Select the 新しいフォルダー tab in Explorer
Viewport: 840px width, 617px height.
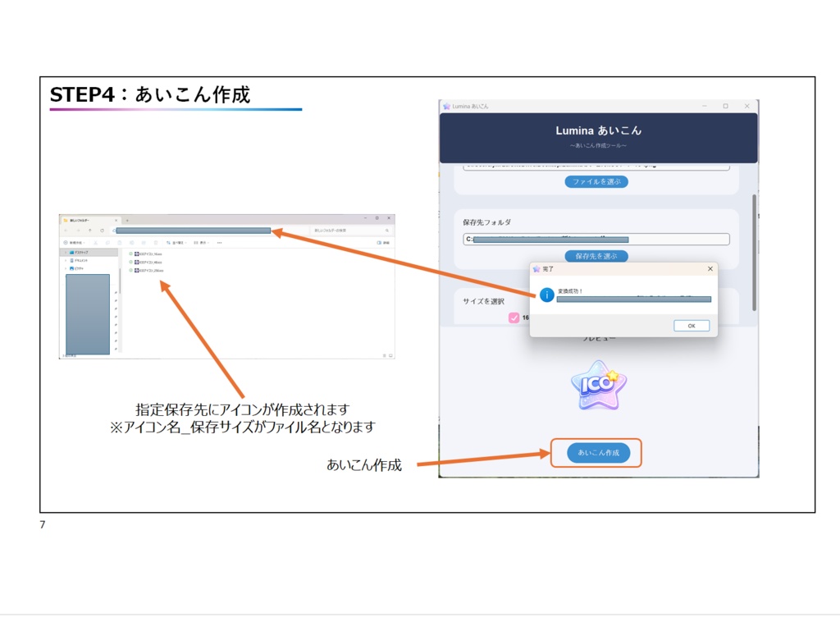(x=82, y=219)
